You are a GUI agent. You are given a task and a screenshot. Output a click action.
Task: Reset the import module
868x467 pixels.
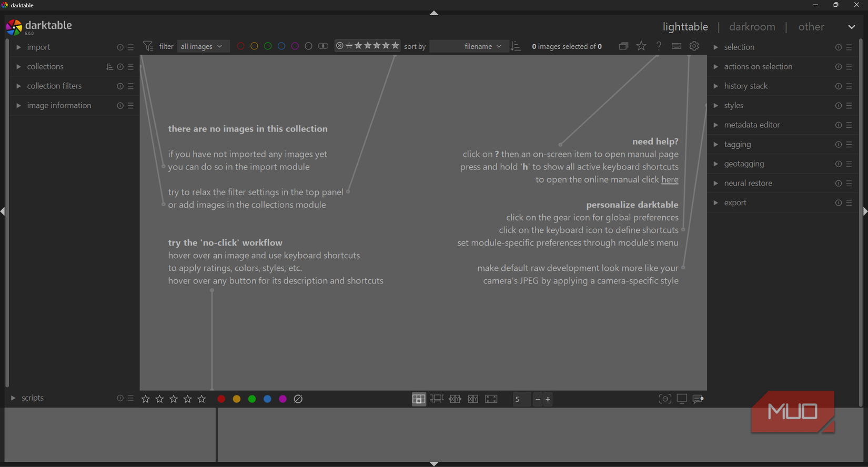pyautogui.click(x=120, y=47)
